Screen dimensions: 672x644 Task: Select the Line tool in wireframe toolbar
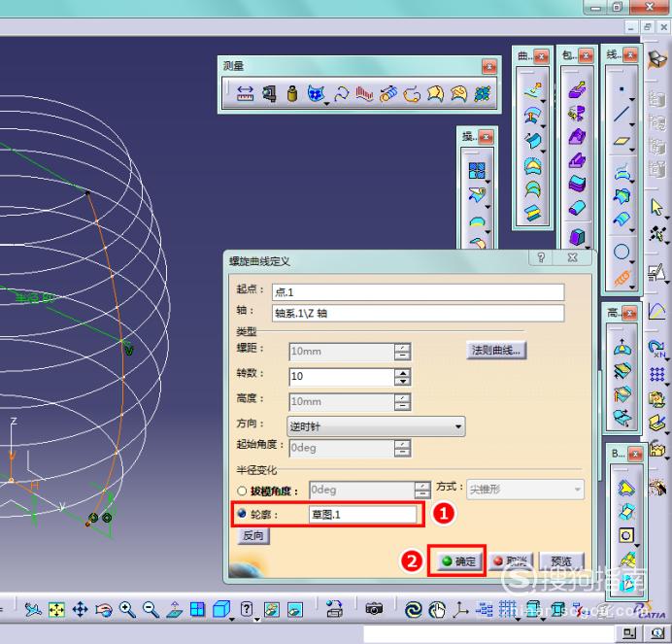[x=622, y=114]
